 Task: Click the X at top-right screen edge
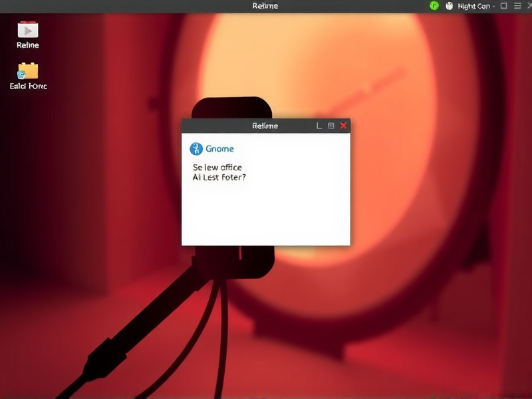pyautogui.click(x=529, y=6)
